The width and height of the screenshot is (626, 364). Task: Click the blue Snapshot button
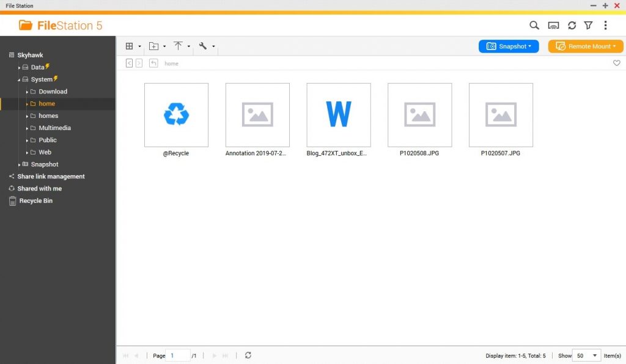509,46
